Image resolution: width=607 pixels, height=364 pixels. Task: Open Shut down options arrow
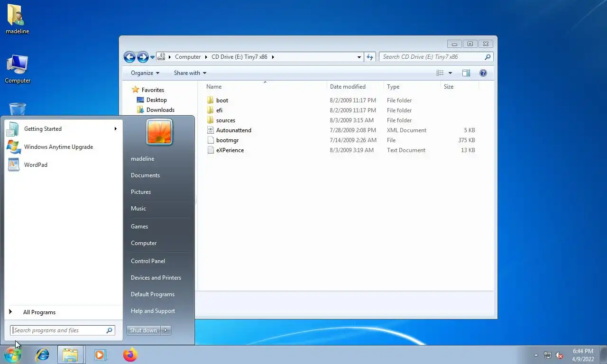point(166,330)
